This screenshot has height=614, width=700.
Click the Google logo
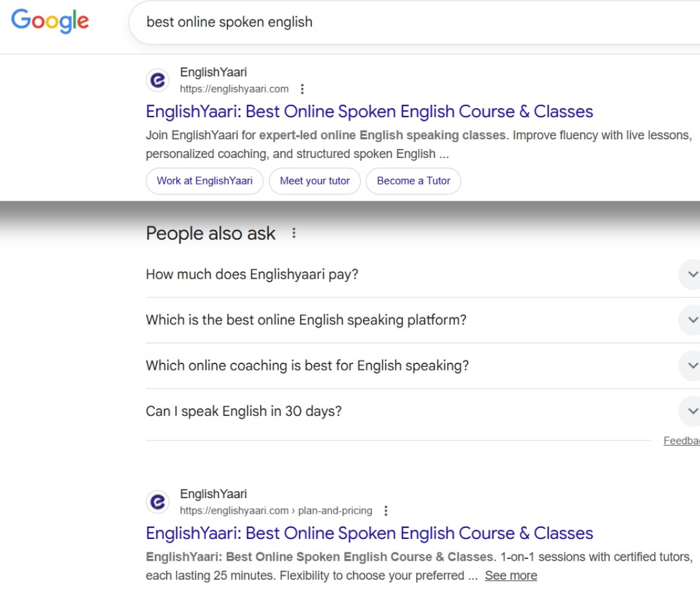[x=50, y=21]
